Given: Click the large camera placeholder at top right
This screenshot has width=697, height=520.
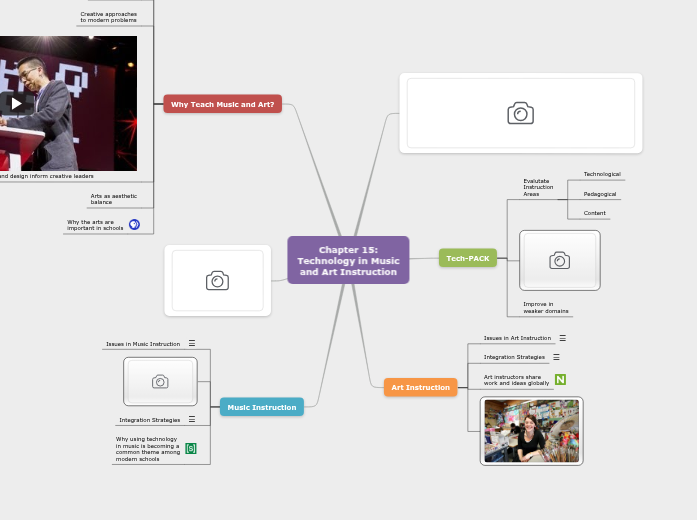Looking at the screenshot, I should click(520, 113).
